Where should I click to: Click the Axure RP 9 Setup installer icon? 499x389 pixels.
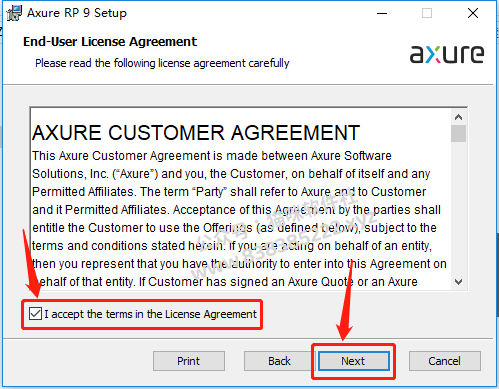(x=14, y=13)
